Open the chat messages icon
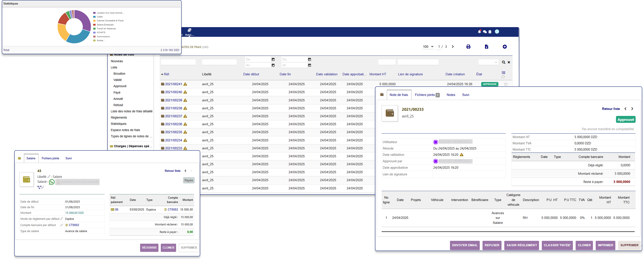 pyautogui.click(x=485, y=32)
